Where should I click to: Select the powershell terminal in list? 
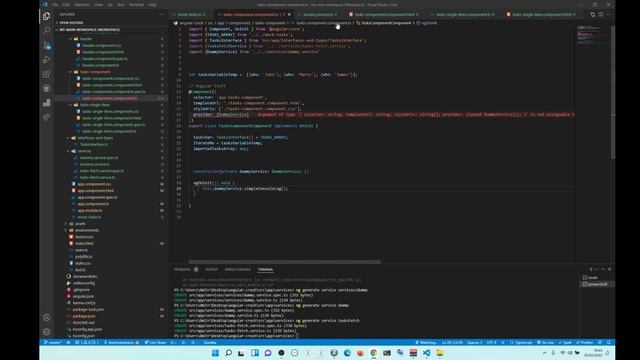coord(597,284)
